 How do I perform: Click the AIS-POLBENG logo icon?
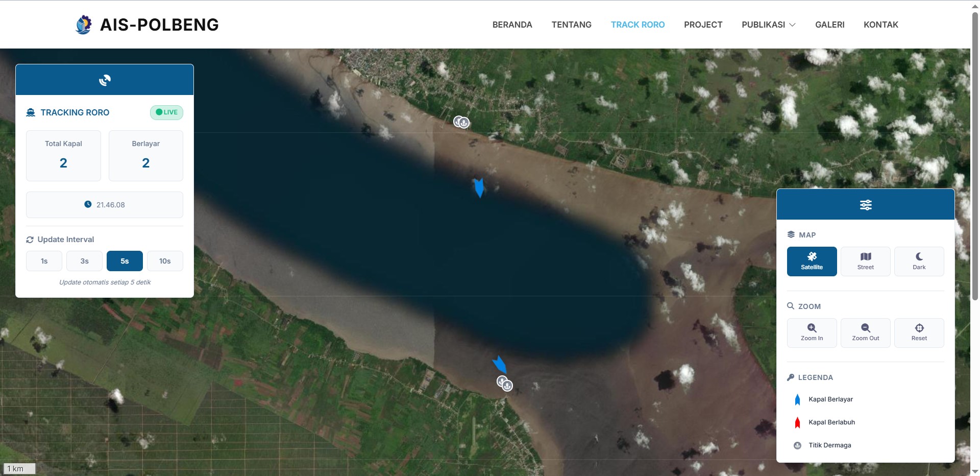click(x=83, y=25)
